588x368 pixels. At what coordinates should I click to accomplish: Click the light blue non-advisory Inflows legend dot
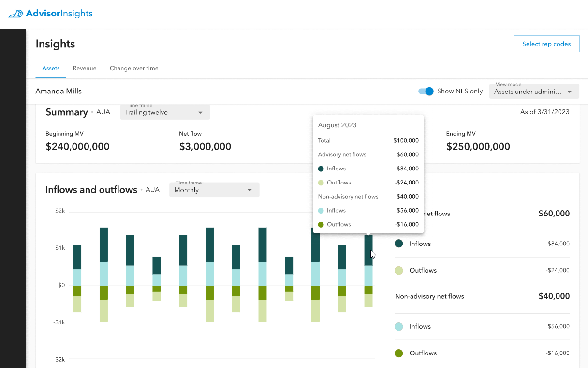pyautogui.click(x=399, y=326)
